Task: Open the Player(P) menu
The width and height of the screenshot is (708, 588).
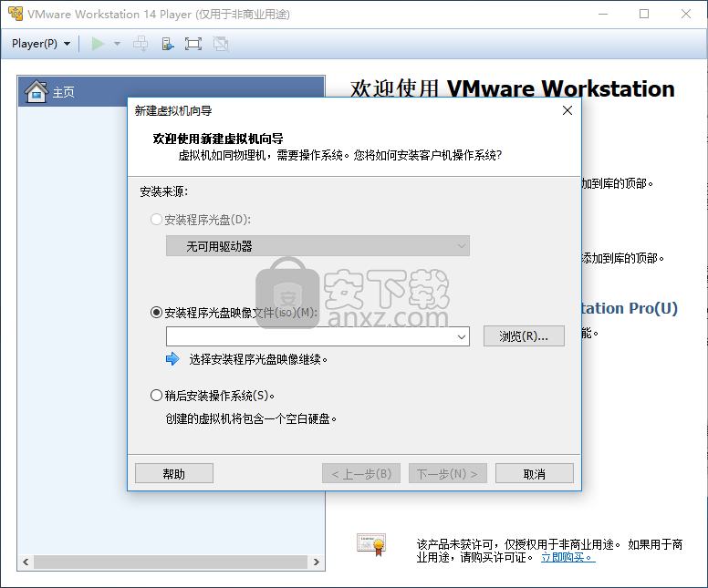Action: click(41, 44)
